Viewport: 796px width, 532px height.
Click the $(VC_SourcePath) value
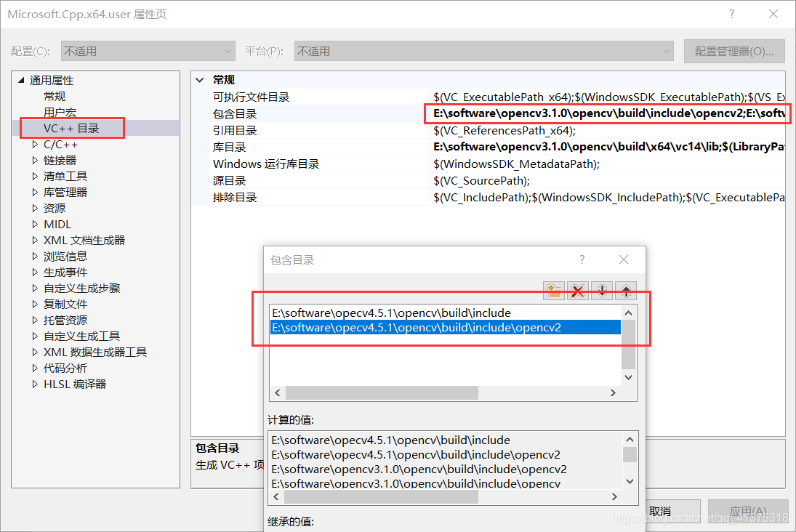pyautogui.click(x=481, y=181)
